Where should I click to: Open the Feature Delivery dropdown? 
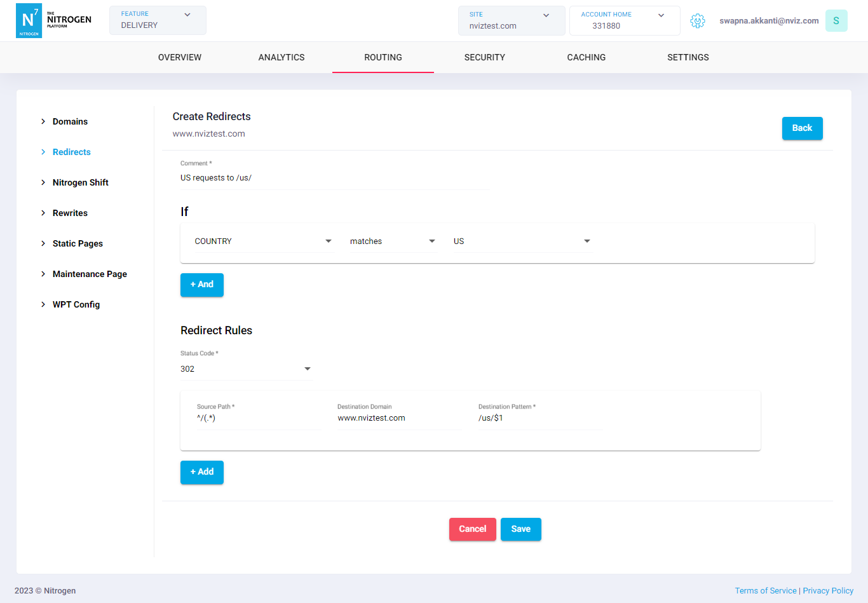tap(158, 20)
